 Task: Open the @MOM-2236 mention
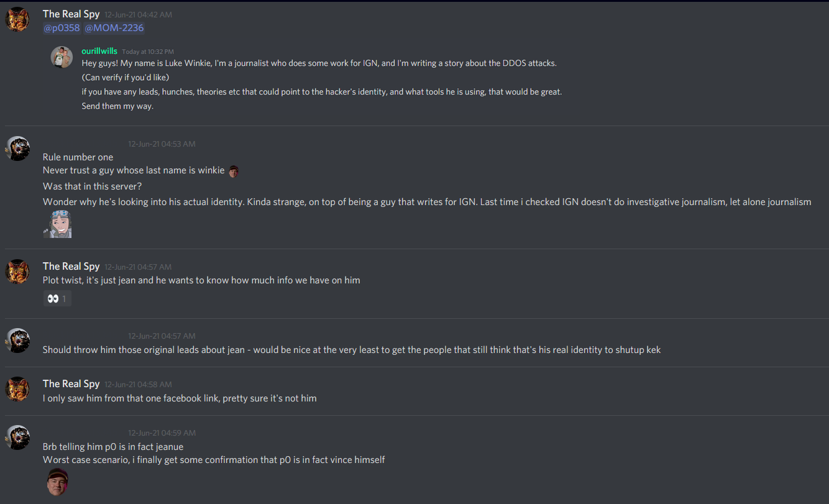click(114, 28)
